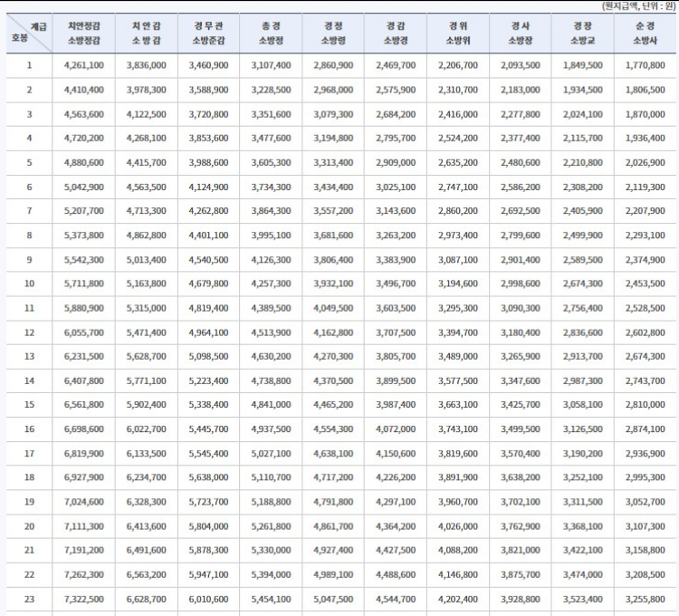Select cell value 4,880,600
This screenshot has height=616, width=679.
tap(84, 163)
